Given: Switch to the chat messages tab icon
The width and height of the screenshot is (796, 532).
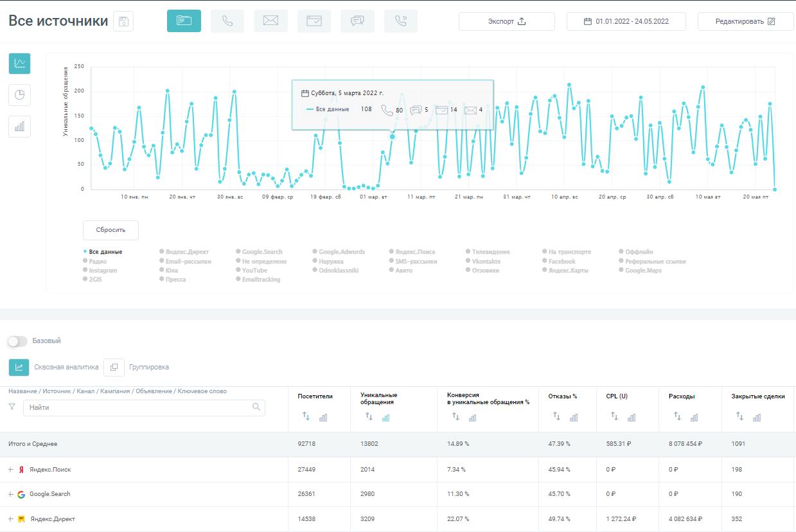Looking at the screenshot, I should coord(357,21).
